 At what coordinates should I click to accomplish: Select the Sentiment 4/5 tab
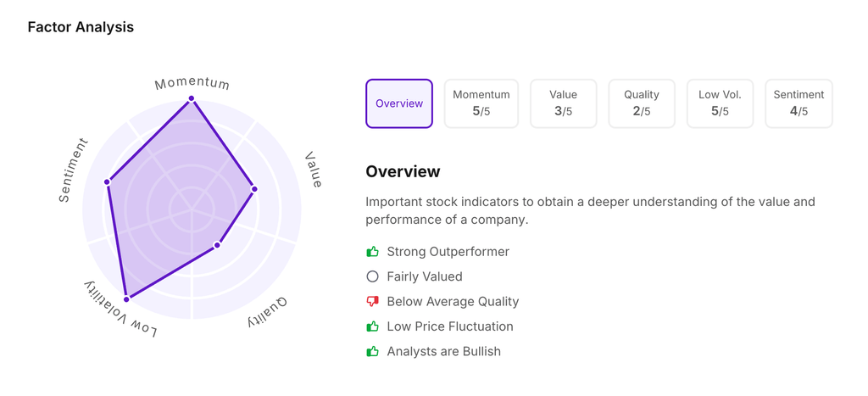(x=798, y=103)
